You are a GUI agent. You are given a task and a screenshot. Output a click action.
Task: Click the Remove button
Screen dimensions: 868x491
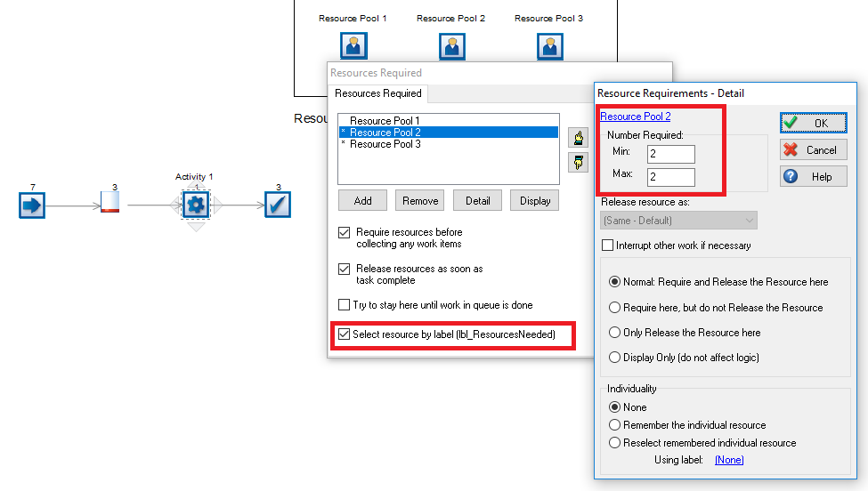(x=420, y=201)
